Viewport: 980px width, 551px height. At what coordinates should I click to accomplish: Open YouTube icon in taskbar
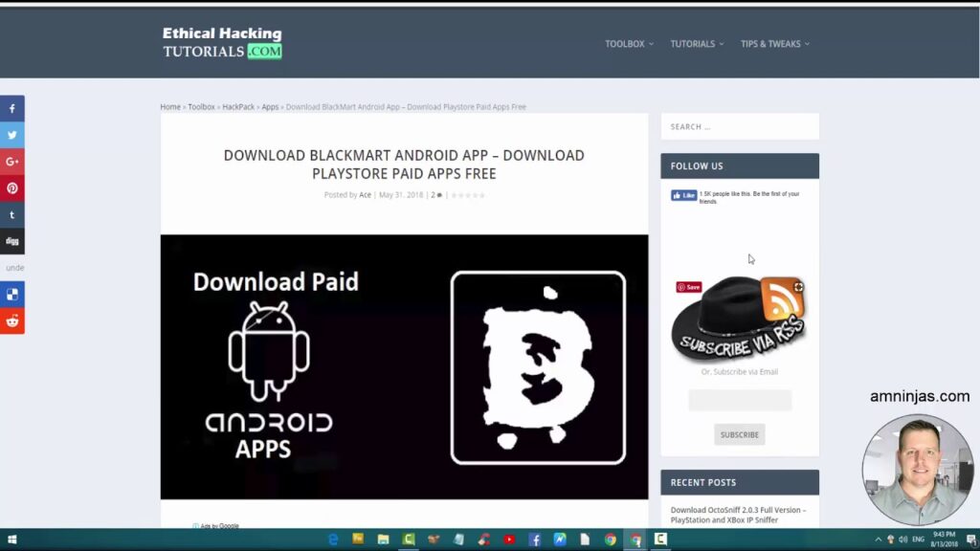(x=509, y=540)
